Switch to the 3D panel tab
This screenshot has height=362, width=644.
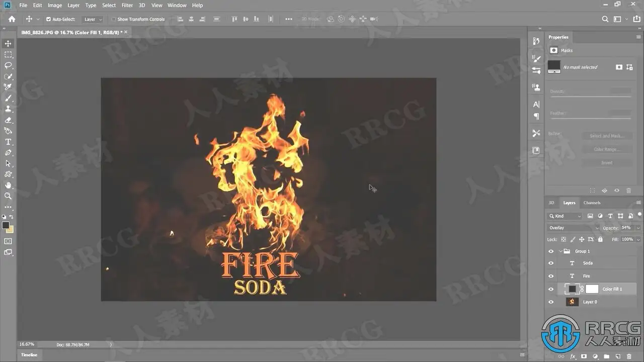click(x=551, y=203)
